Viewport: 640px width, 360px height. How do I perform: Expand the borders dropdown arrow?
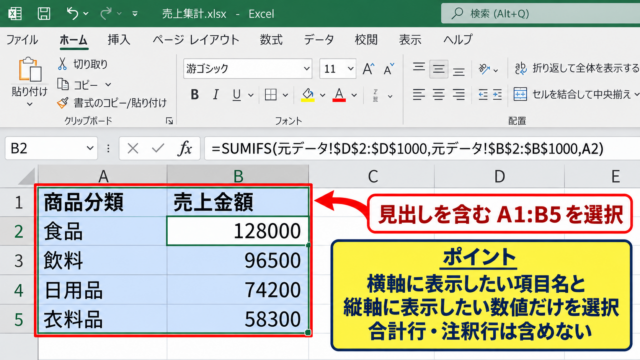(x=285, y=96)
